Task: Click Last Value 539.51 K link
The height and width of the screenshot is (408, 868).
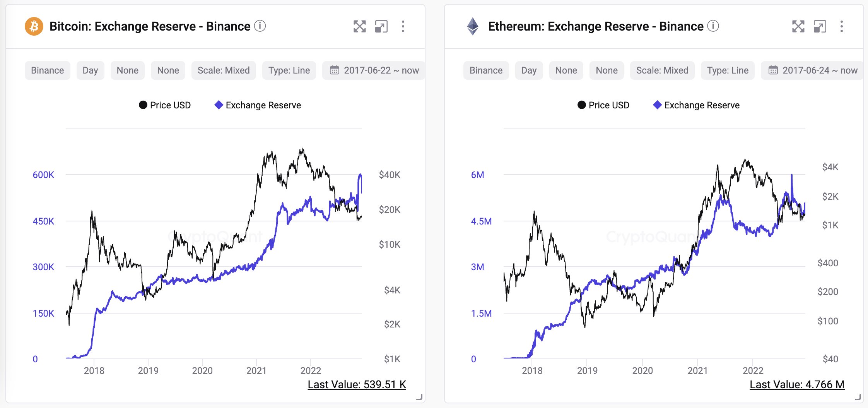Action: click(x=357, y=385)
